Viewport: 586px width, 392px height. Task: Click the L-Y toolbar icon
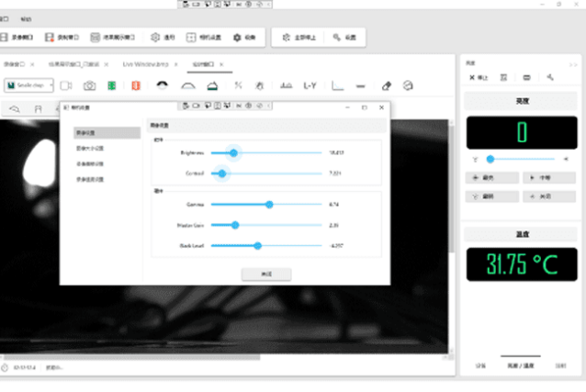pyautogui.click(x=310, y=85)
